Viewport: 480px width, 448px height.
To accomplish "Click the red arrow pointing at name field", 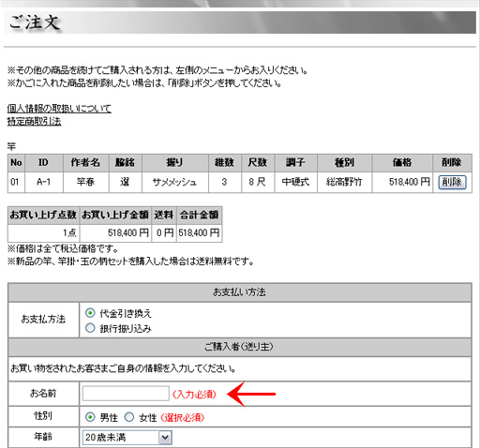I will click(251, 394).
